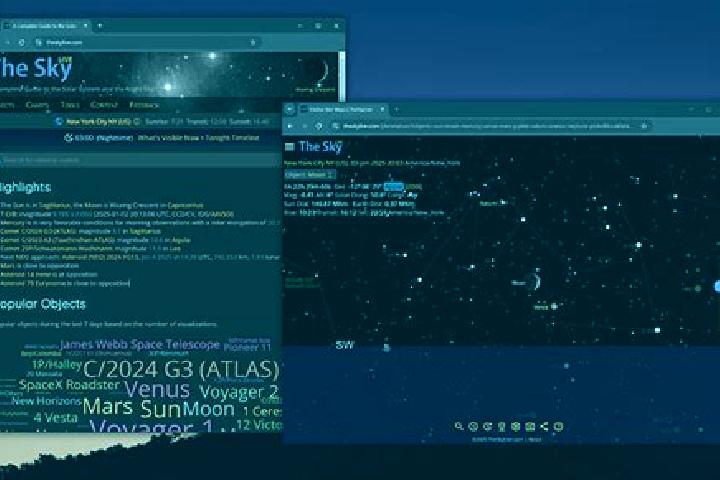This screenshot has height=480, width=720.
Task: Open the Tools menu
Action: click(70, 105)
